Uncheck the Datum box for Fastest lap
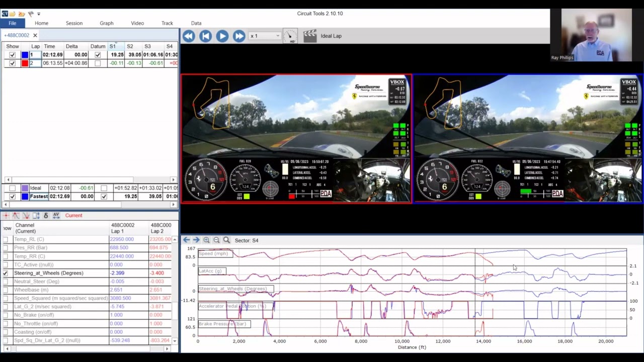Viewport: 644px width, 362px height. [104, 197]
